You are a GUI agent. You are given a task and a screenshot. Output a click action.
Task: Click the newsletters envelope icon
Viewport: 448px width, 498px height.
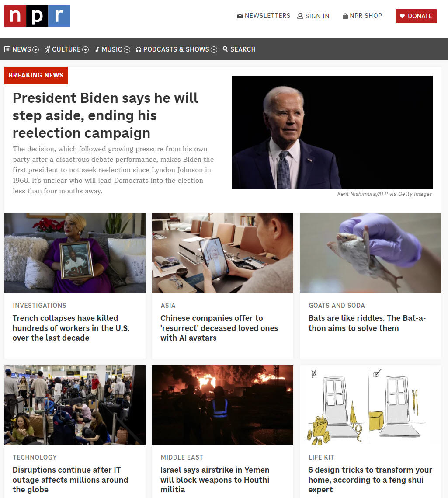point(240,16)
